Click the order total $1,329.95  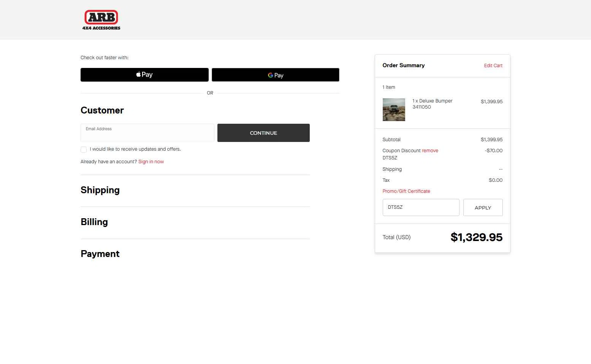477,237
